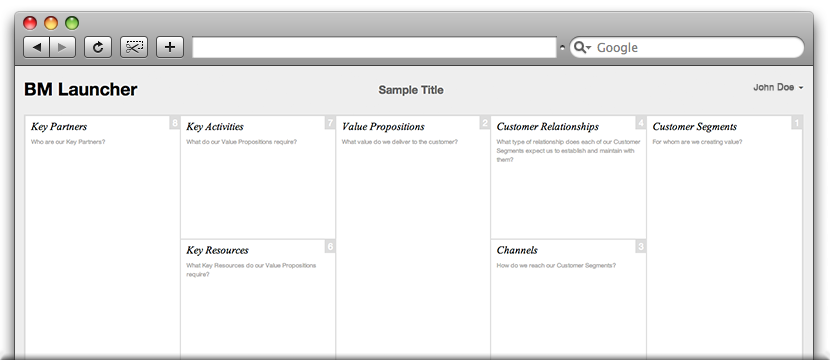Screen dimensions: 830x360
Task: Select the Key Resources heading
Action: click(x=217, y=250)
